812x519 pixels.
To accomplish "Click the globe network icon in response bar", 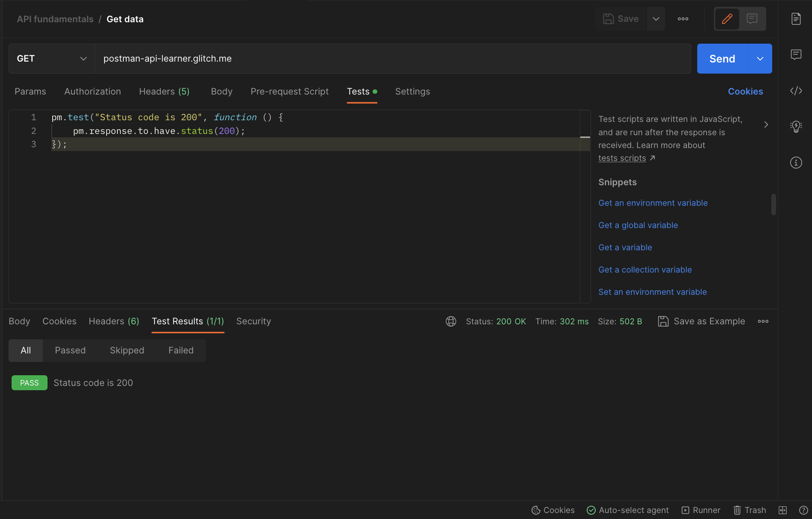I will point(451,321).
